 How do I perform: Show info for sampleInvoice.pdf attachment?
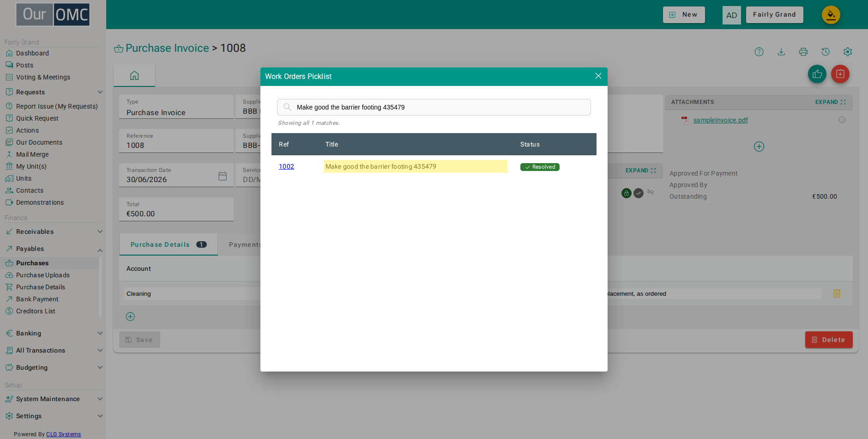(842, 120)
